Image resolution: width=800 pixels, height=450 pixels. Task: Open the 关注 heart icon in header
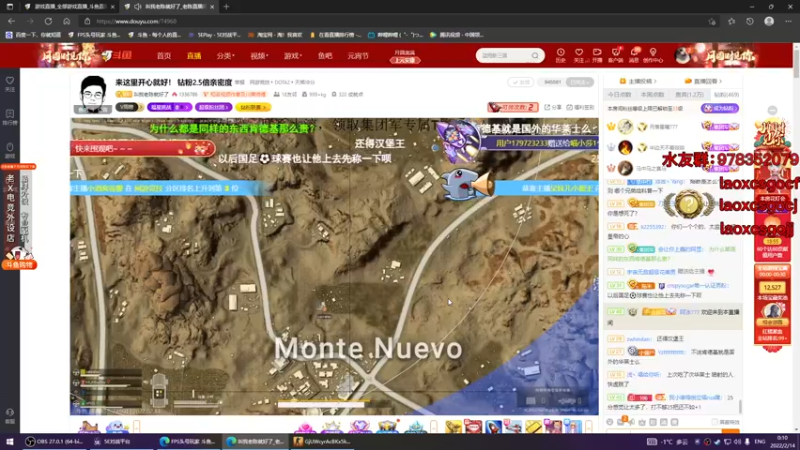pyautogui.click(x=579, y=53)
